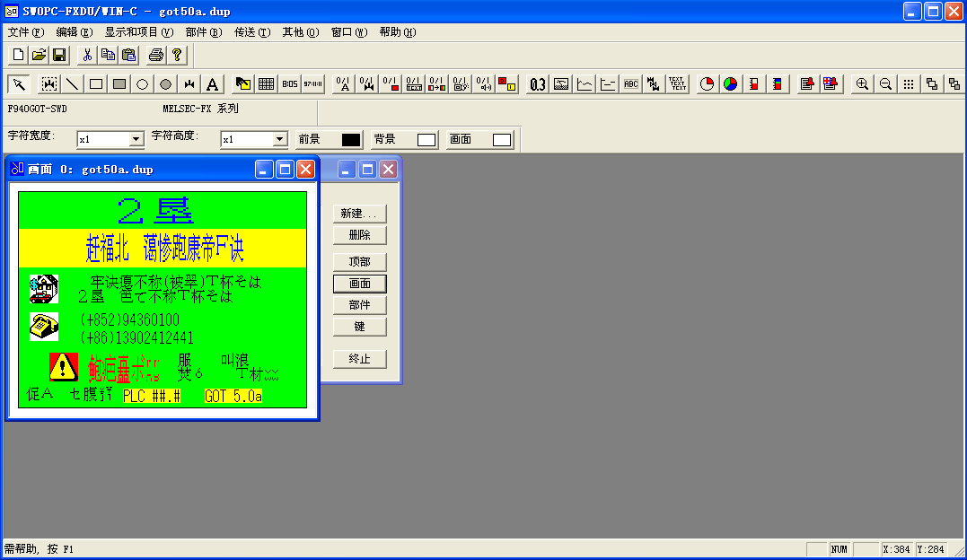Select the straight line drawing tool
Viewport: 967px width, 560px height.
coord(73,84)
